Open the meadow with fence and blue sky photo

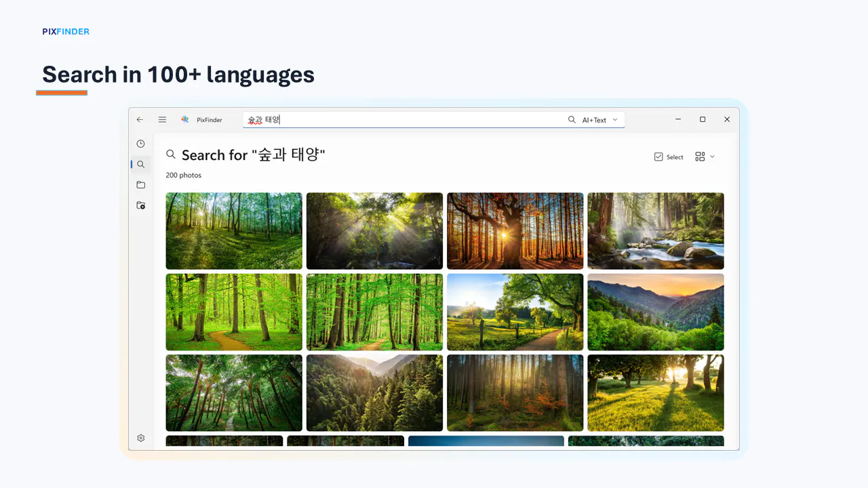[x=515, y=312]
